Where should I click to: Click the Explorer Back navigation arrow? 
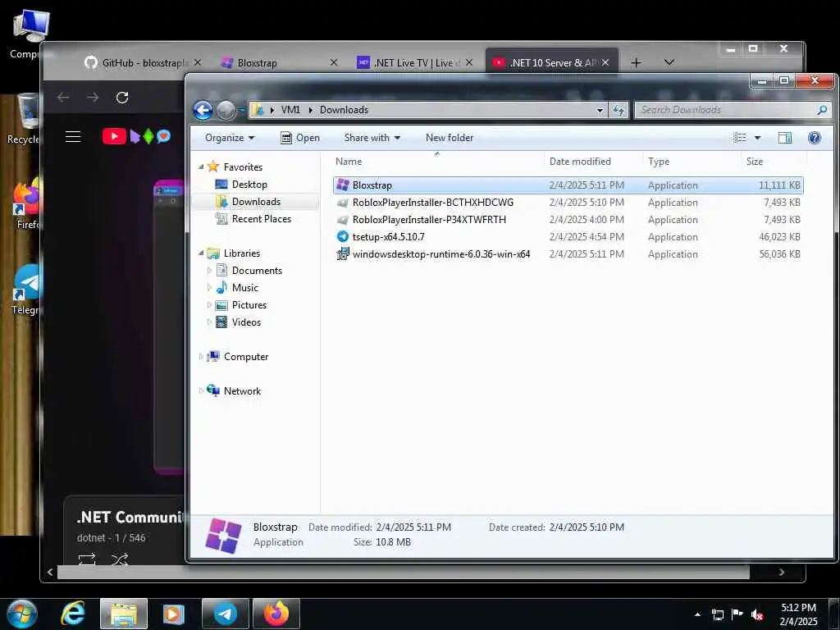tap(203, 111)
